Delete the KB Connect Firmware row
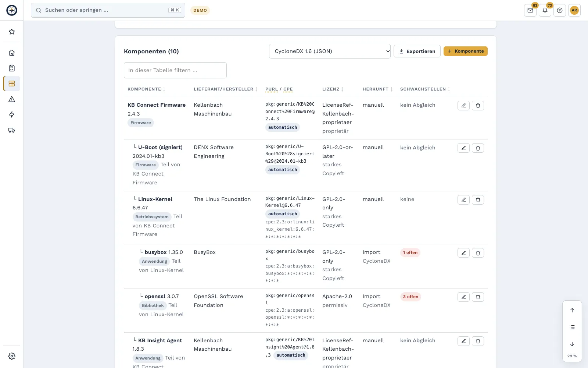Screen dimensions: 588x368 coord(478,106)
